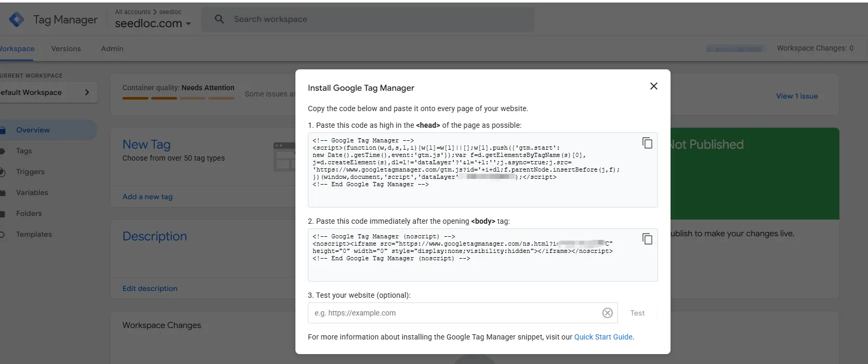Click the View 1 issue link

pyautogui.click(x=797, y=96)
